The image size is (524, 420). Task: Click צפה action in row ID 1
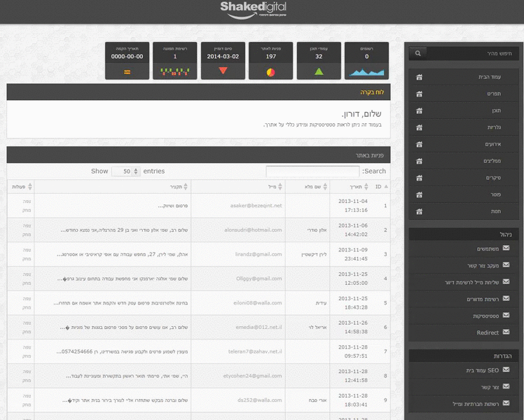click(x=27, y=202)
